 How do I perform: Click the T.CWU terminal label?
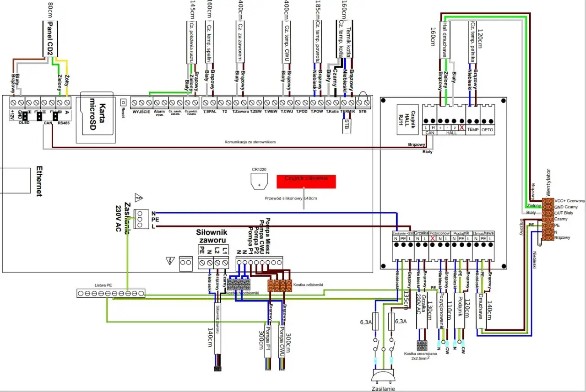click(x=287, y=111)
